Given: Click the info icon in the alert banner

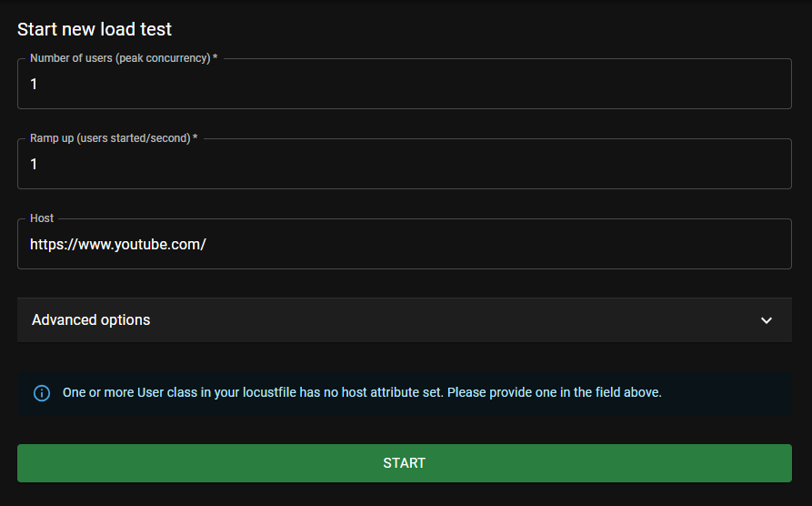Looking at the screenshot, I should (x=42, y=393).
